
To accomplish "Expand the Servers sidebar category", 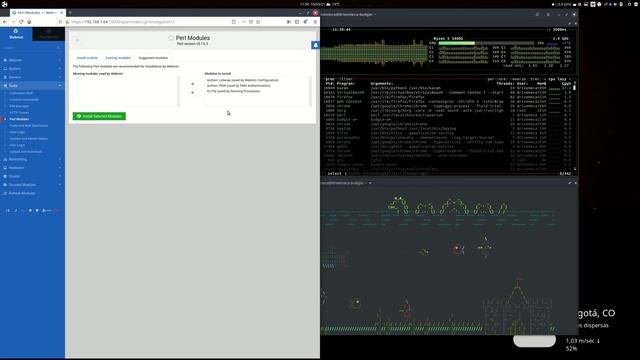I will tap(32, 77).
